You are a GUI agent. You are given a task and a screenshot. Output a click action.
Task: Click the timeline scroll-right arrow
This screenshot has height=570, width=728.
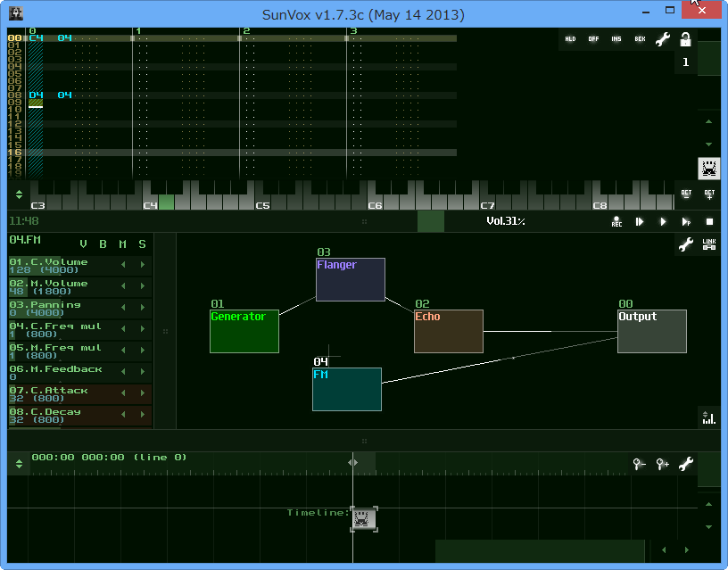click(x=687, y=550)
